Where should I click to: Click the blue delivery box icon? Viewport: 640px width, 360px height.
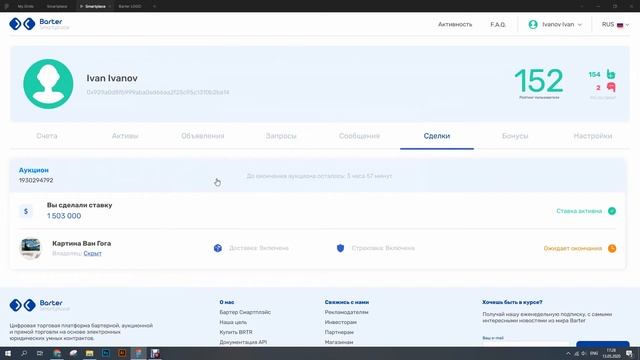click(218, 248)
